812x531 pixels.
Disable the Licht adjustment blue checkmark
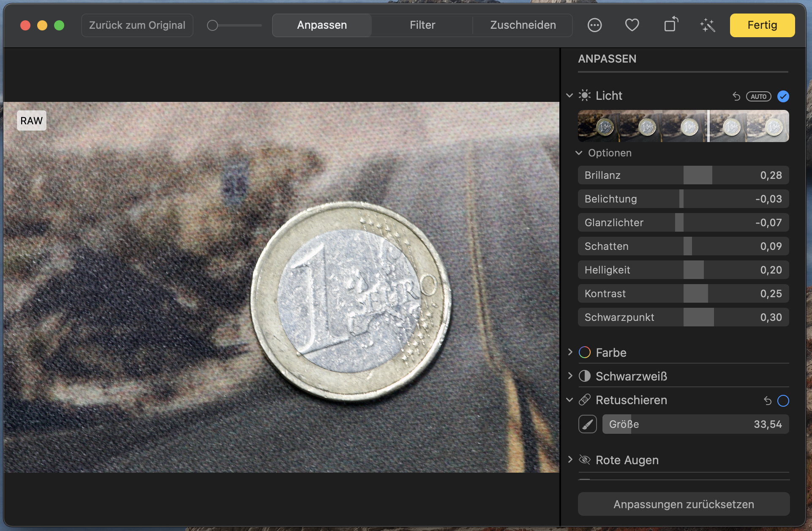point(783,96)
